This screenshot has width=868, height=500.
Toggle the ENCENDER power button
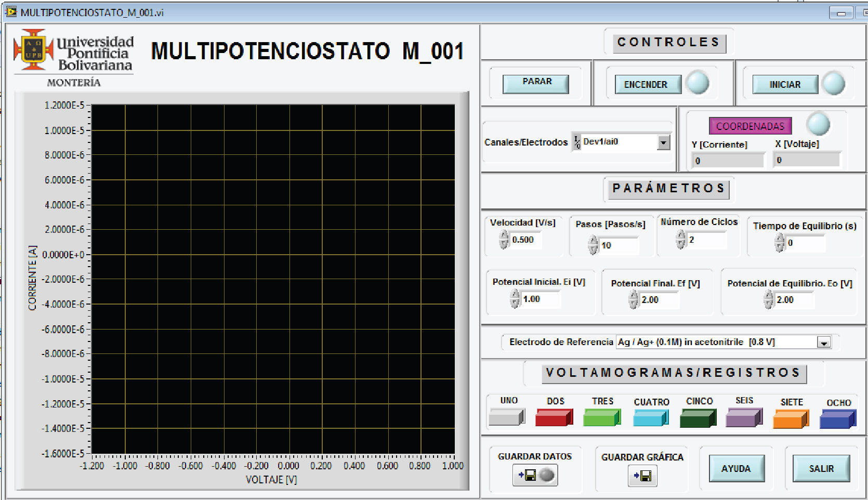[x=648, y=84]
